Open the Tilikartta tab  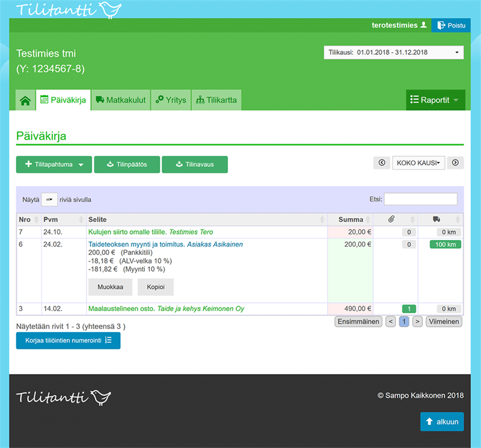tap(216, 100)
